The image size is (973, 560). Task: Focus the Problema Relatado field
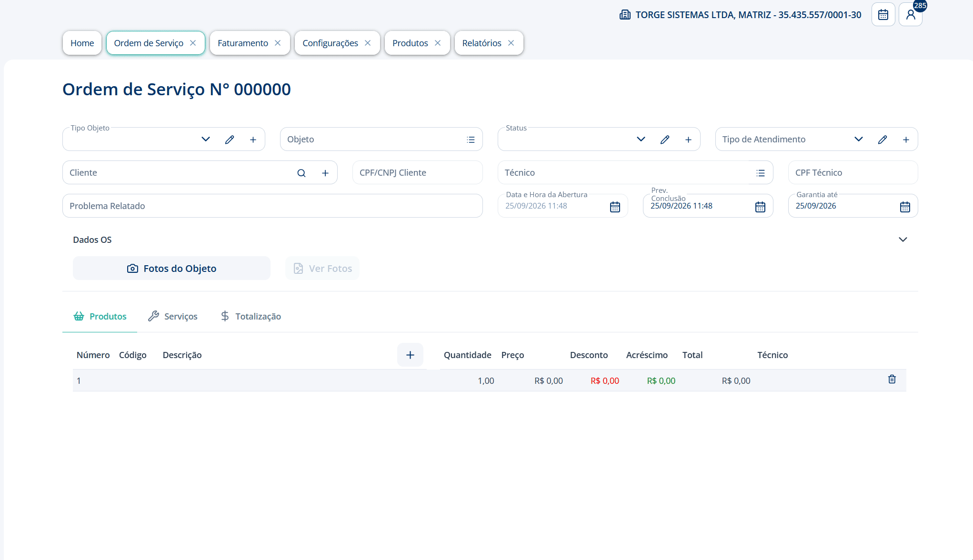coord(272,206)
